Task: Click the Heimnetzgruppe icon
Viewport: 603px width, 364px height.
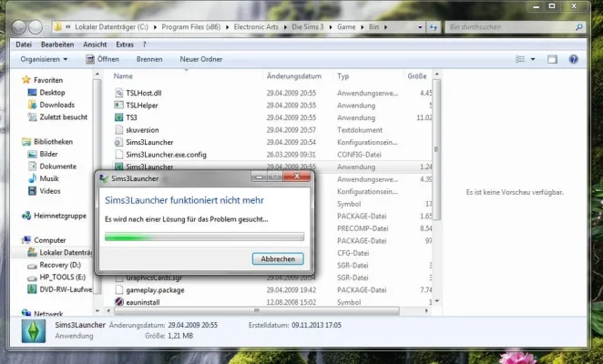Action: [26, 216]
